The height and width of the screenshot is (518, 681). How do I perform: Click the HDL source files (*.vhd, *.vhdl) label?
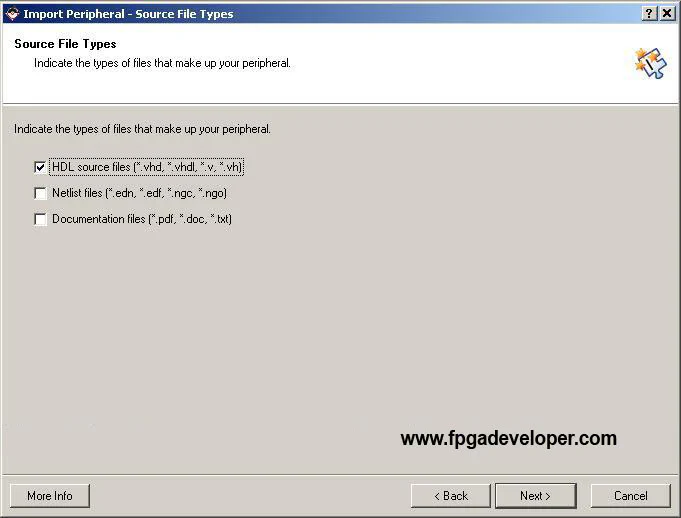(x=147, y=167)
